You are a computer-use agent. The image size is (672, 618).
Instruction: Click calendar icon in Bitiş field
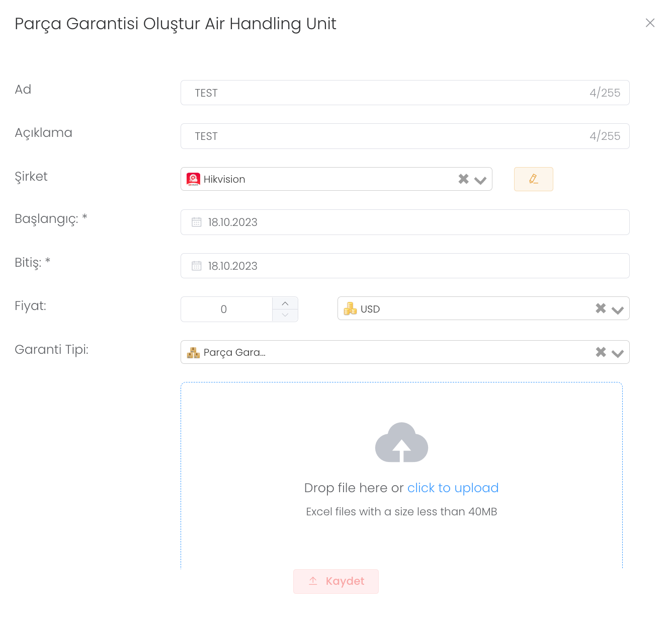click(x=197, y=266)
